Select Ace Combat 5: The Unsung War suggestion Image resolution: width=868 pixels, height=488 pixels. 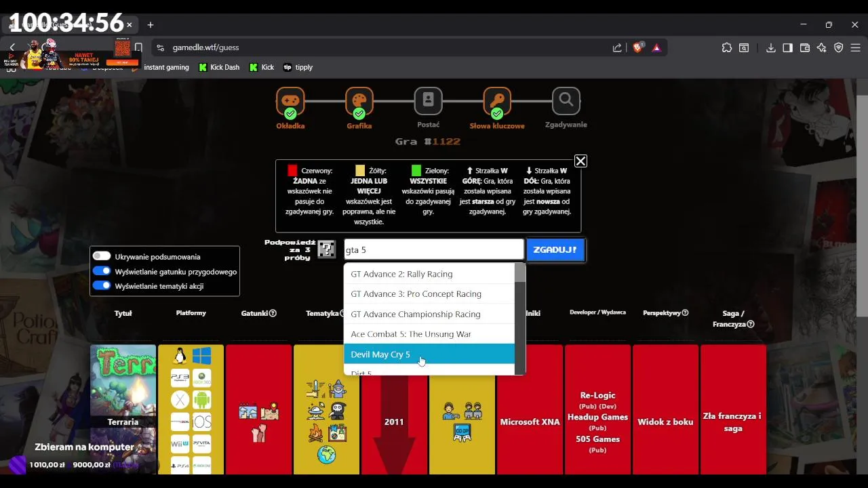pyautogui.click(x=429, y=334)
